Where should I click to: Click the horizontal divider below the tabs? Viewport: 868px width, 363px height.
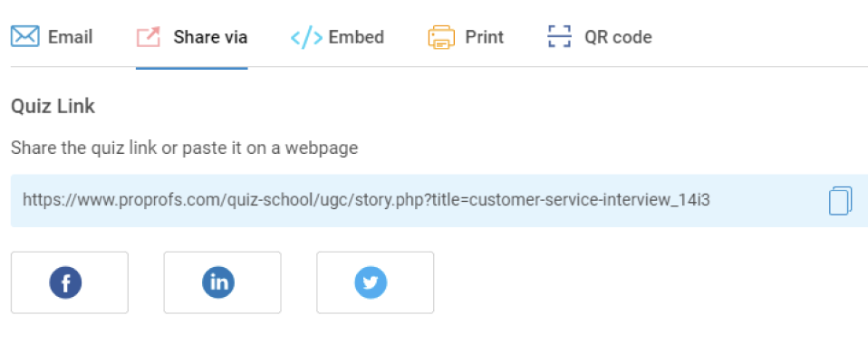[x=544, y=67]
